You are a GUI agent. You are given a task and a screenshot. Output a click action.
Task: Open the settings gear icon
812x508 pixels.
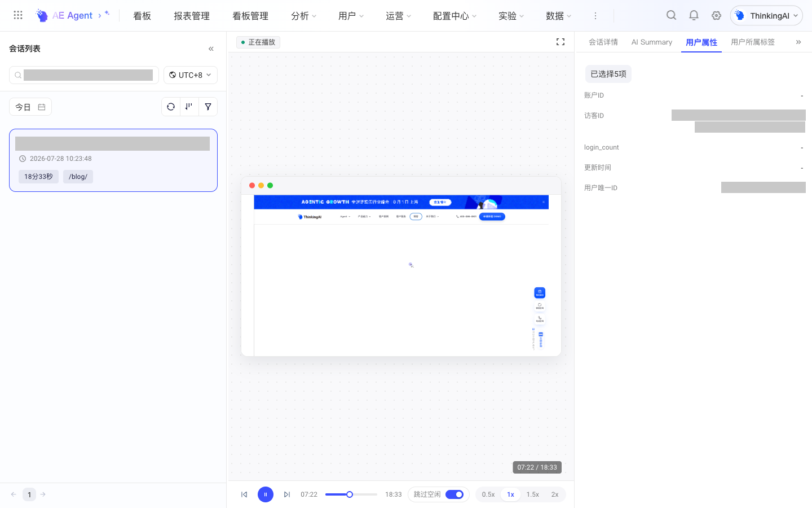pyautogui.click(x=716, y=15)
